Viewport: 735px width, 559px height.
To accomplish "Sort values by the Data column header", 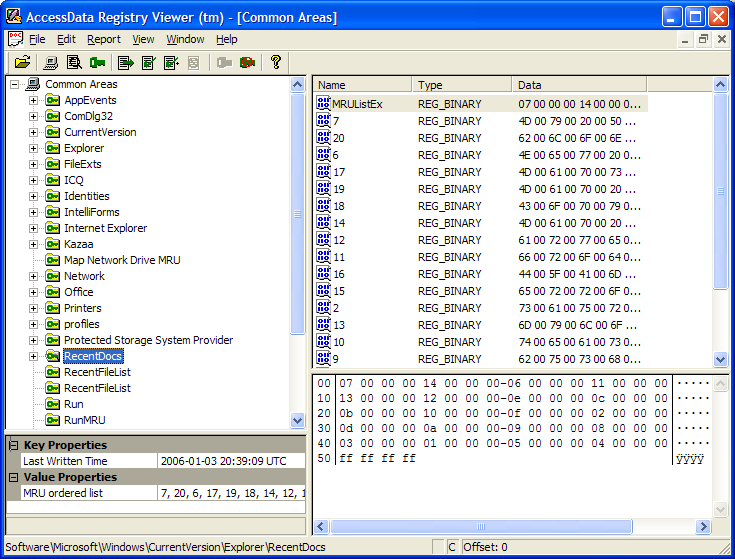I will click(x=579, y=85).
